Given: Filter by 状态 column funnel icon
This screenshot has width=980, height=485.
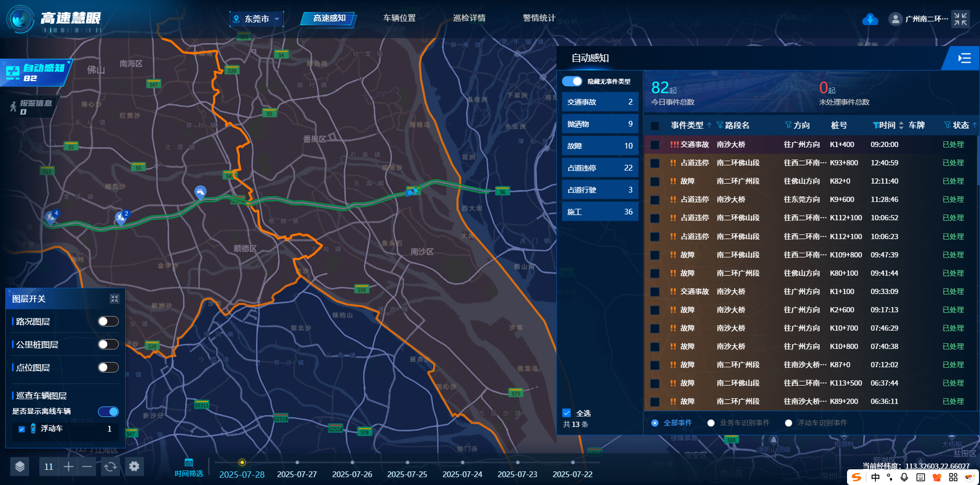Looking at the screenshot, I should click(x=948, y=125).
